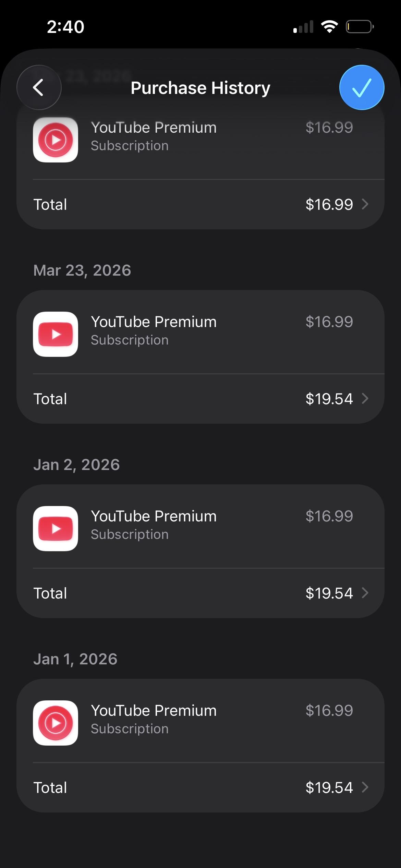Select YouTube Premium subscription from Mar 23

[x=200, y=332]
